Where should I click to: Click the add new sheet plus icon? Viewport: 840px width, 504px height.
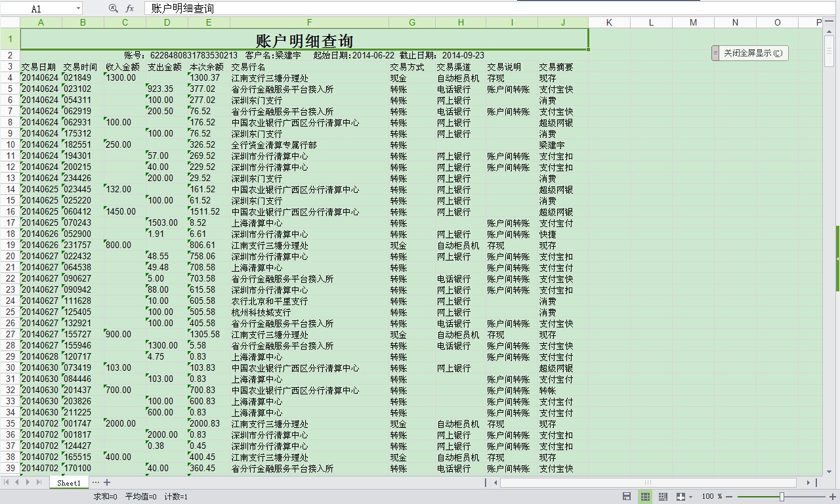107,482
